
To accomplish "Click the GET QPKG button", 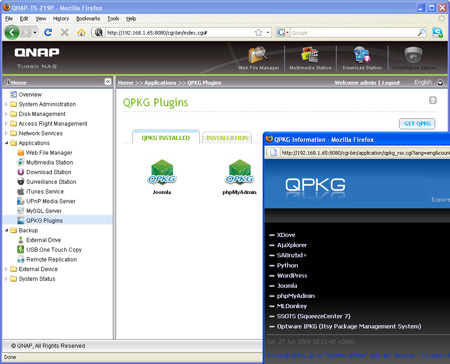I will [x=417, y=124].
